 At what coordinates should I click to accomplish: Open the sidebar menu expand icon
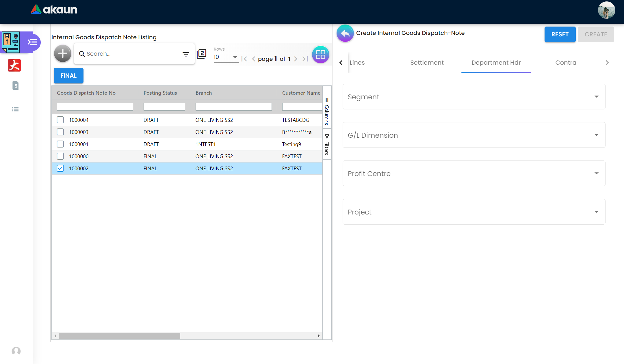click(x=32, y=42)
